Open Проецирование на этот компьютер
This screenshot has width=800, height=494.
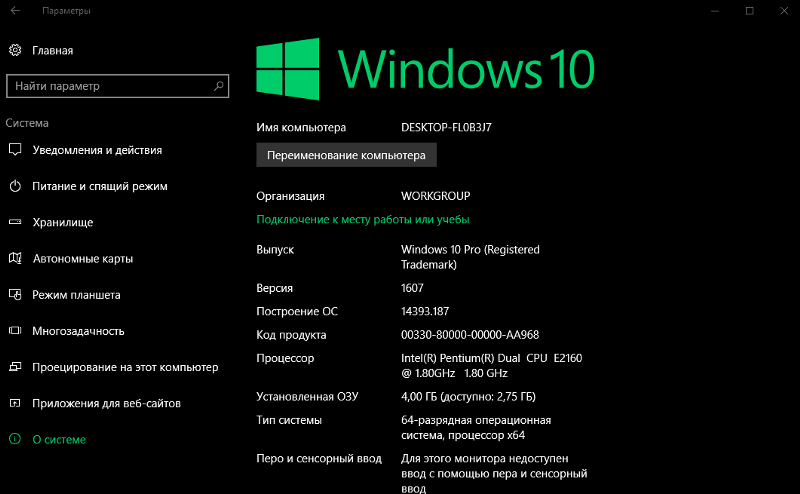tap(125, 367)
